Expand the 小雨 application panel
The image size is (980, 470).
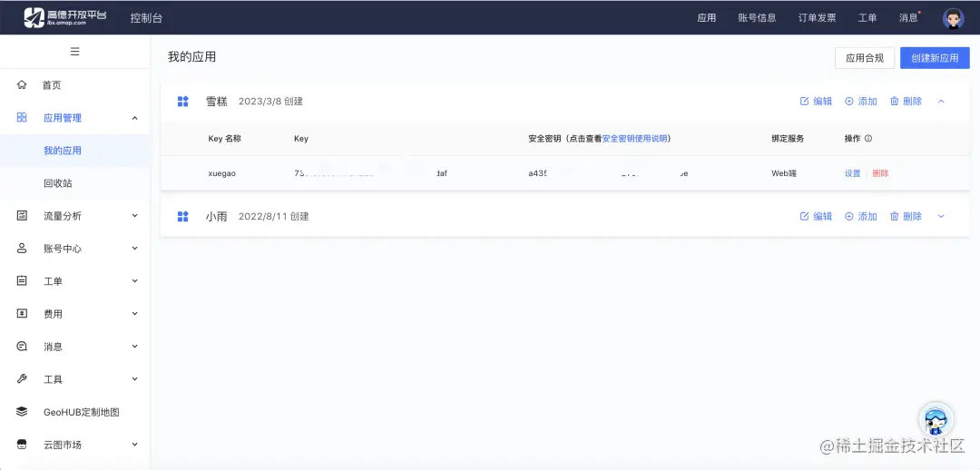coord(941,216)
